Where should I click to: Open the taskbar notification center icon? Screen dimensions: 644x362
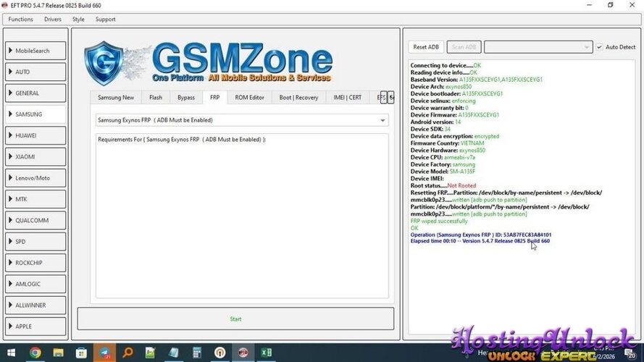630,353
